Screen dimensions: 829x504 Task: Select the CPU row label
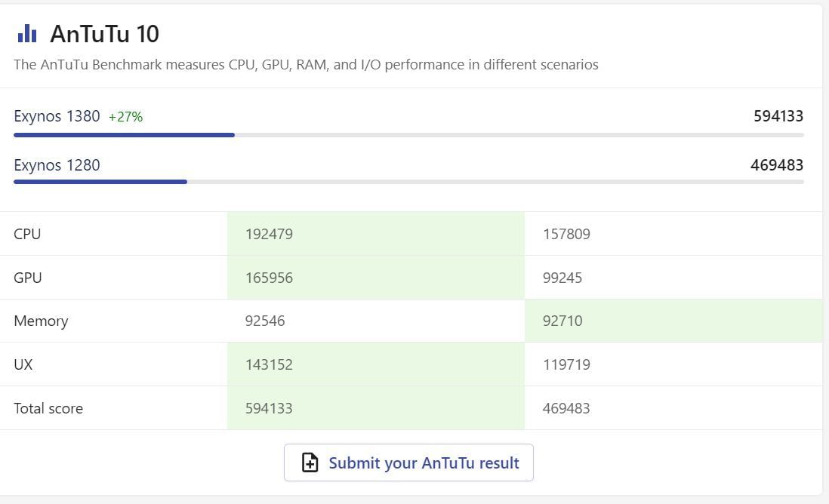tap(27, 234)
